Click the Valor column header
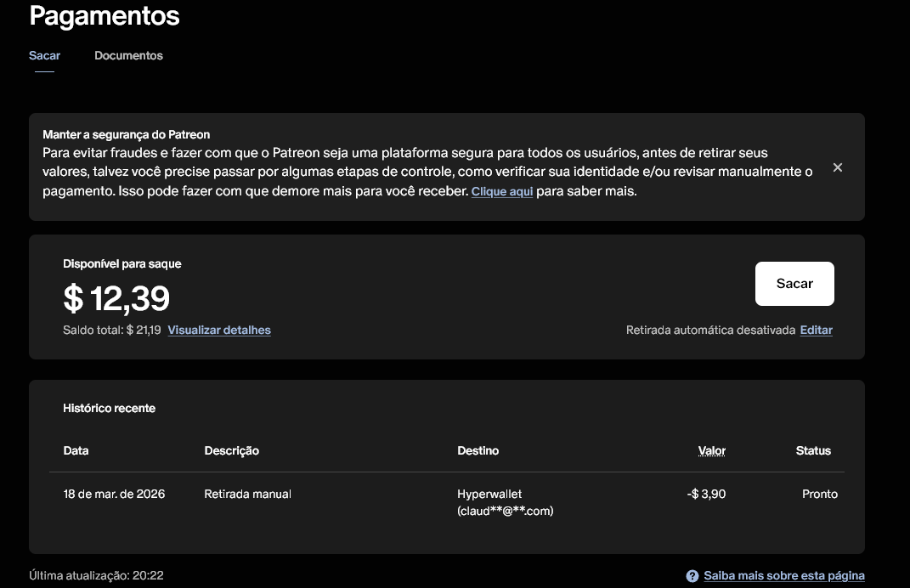Screen dimensions: 910x588 click(711, 450)
